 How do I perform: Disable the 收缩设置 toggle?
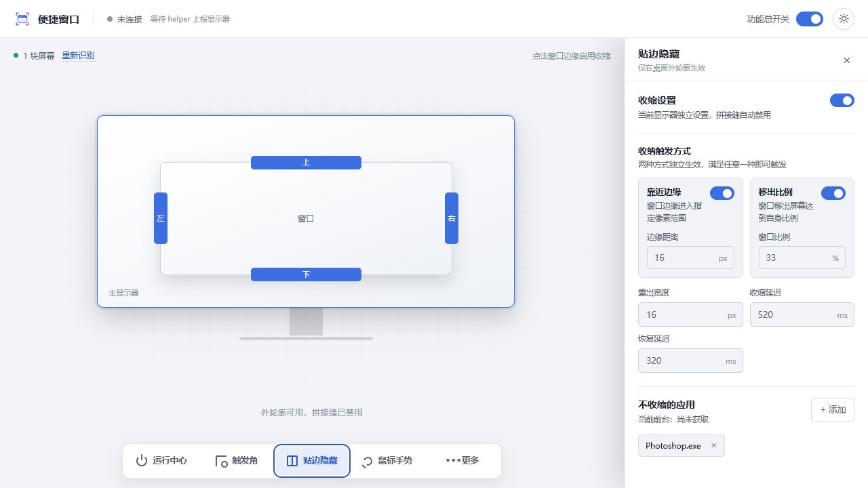pyautogui.click(x=842, y=100)
